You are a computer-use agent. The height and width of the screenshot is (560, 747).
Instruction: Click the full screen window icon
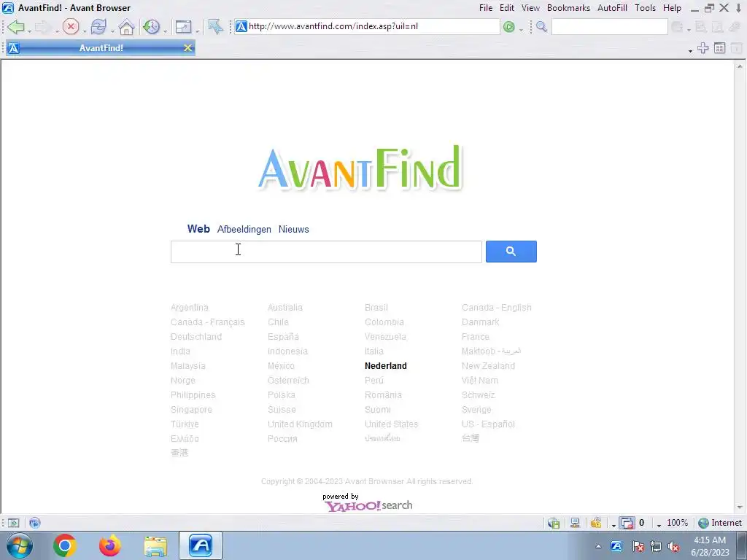pyautogui.click(x=183, y=27)
